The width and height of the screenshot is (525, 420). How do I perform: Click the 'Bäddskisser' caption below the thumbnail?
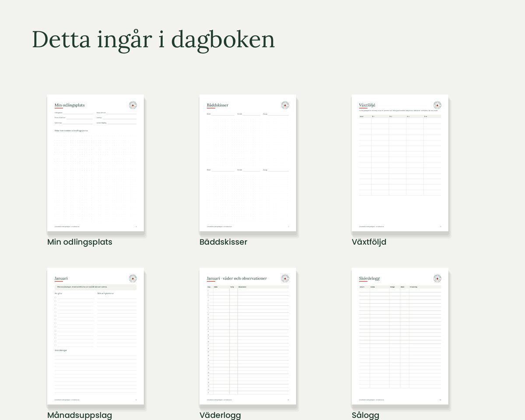(223, 242)
